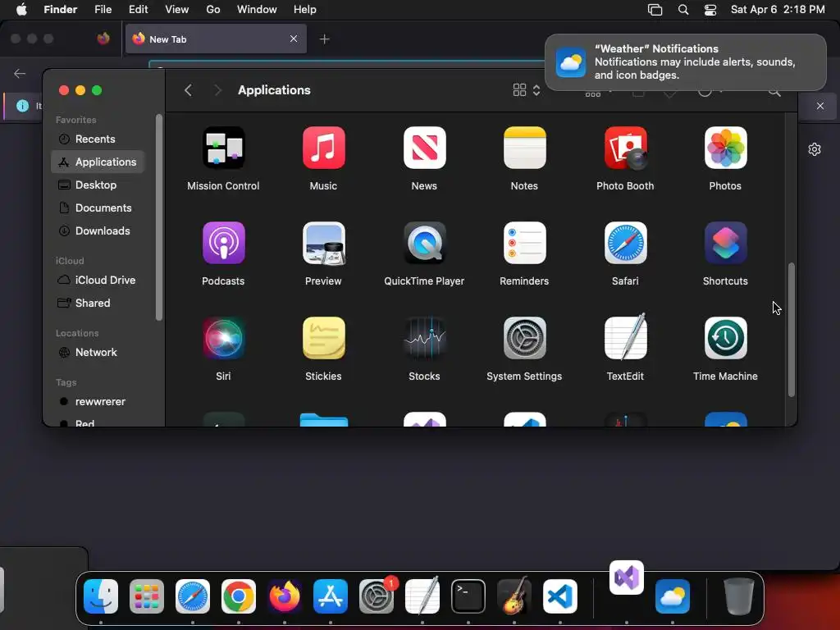This screenshot has width=840, height=630.
Task: Click the Weather Notifications banner
Action: pos(686,62)
